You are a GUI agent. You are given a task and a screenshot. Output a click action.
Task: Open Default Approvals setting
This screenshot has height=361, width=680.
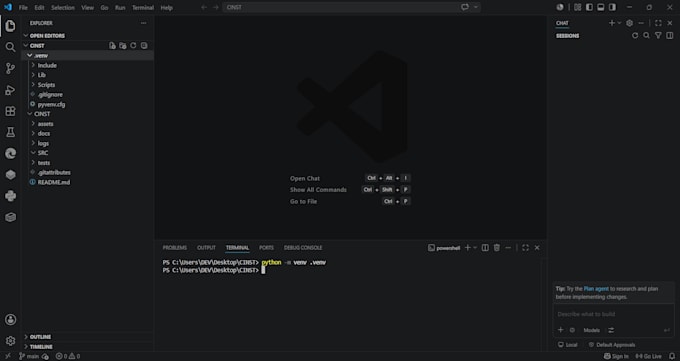click(x=611, y=345)
